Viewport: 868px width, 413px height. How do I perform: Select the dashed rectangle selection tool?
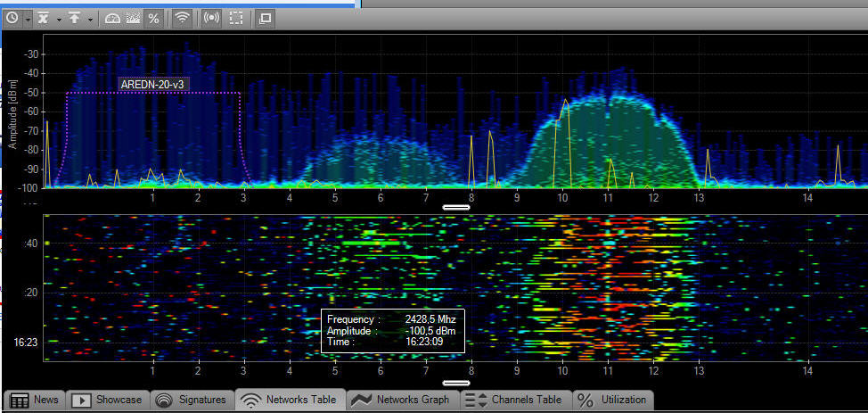click(x=236, y=19)
